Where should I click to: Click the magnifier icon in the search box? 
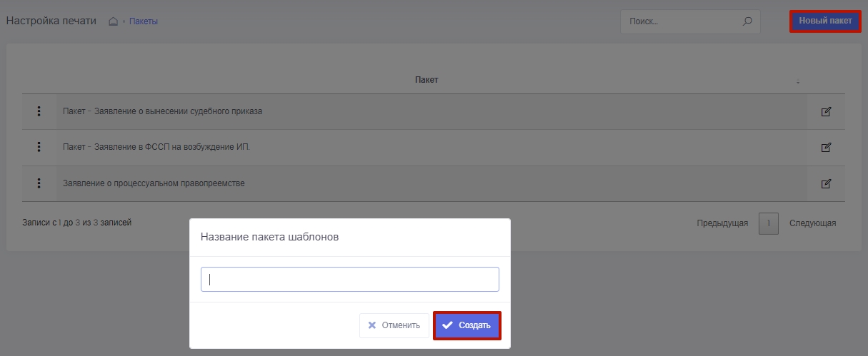click(747, 21)
